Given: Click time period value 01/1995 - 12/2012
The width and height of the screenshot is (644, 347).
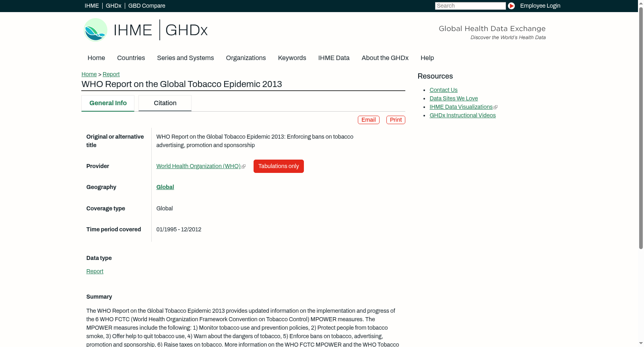Looking at the screenshot, I should pos(179,229).
